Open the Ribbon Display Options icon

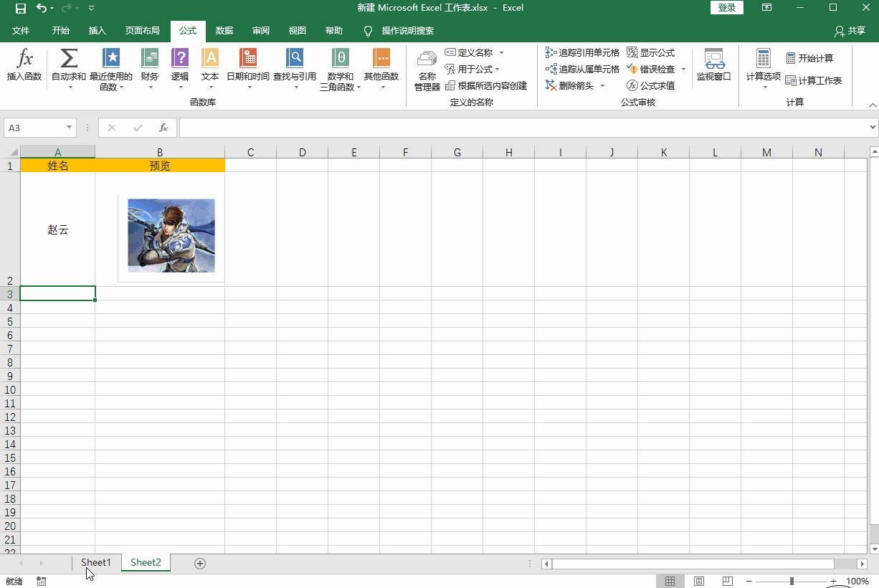(767, 7)
